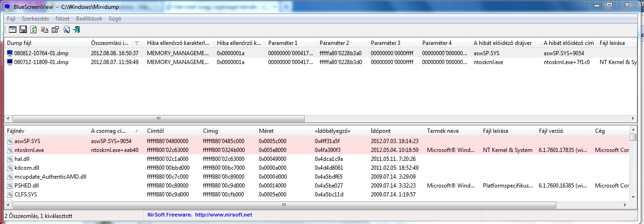This screenshot has height=224, width=644.
Task: Click the BlueScreenView title bar app icon
Action: (7, 7)
